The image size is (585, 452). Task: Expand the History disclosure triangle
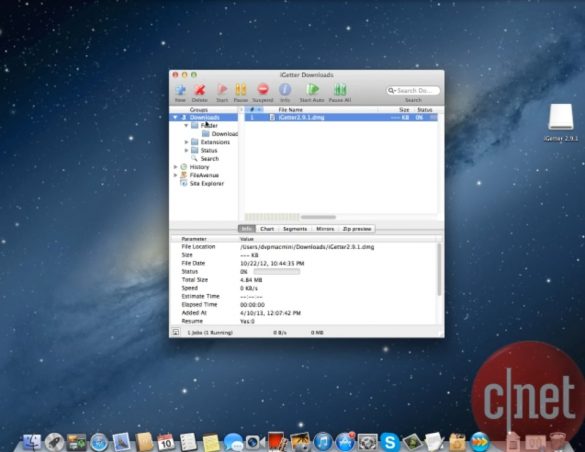coord(175,167)
